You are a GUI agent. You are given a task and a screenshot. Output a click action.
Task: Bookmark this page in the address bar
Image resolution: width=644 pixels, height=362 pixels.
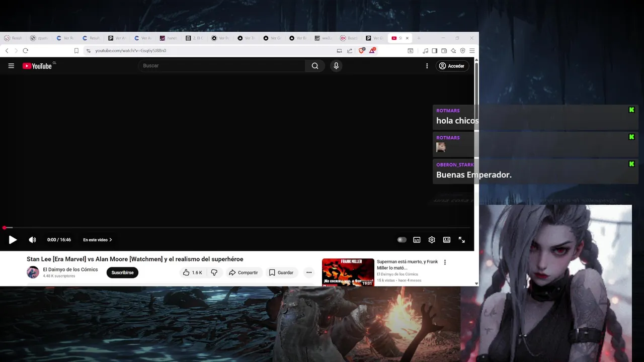pos(76,51)
